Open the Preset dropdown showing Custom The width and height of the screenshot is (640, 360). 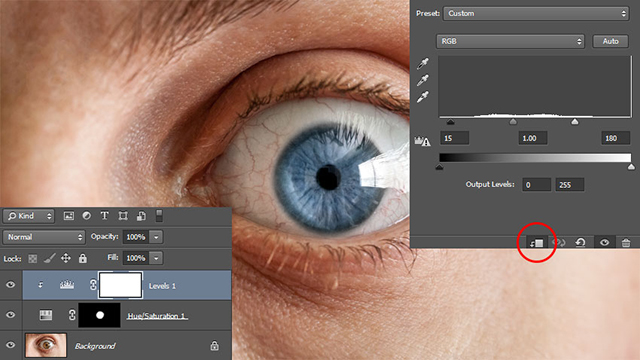[536, 13]
